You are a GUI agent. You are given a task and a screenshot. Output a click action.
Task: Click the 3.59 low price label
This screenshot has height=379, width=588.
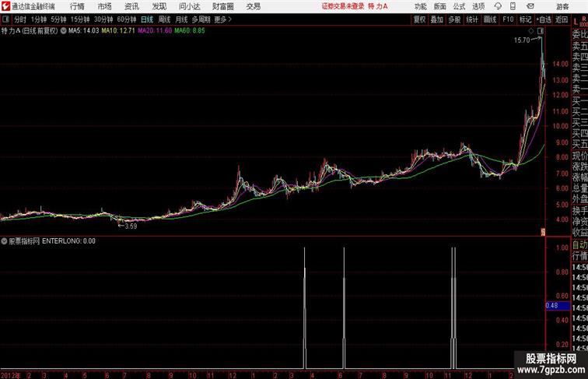point(131,226)
